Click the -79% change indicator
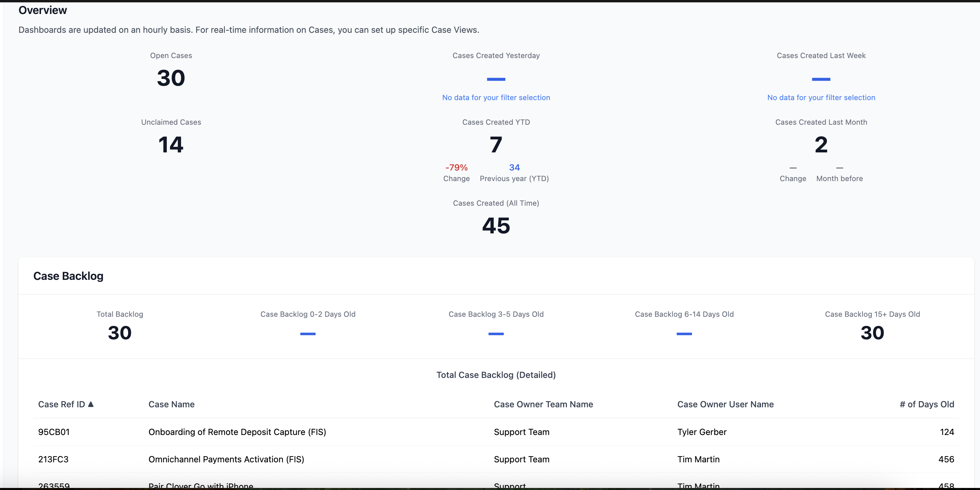Image resolution: width=980 pixels, height=490 pixels. (456, 167)
